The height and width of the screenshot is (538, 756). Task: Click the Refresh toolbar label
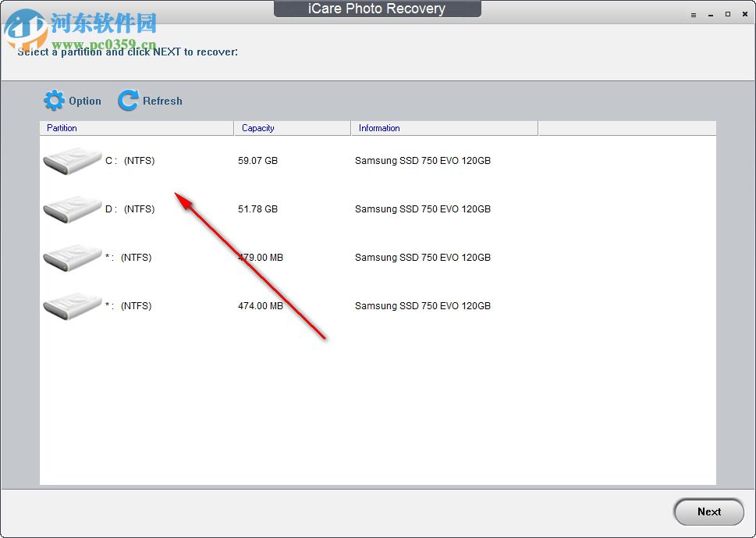coord(164,100)
